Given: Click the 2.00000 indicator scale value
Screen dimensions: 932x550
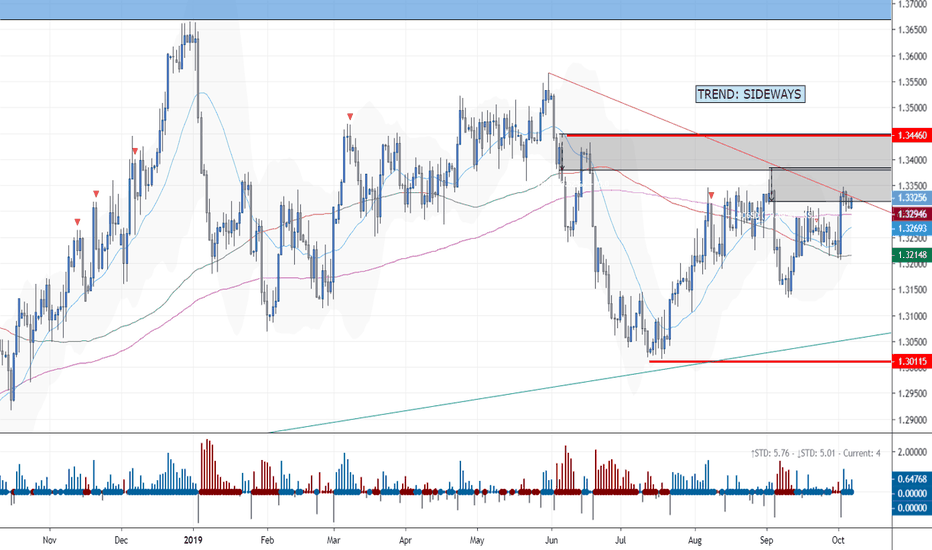Looking at the screenshot, I should point(912,452).
